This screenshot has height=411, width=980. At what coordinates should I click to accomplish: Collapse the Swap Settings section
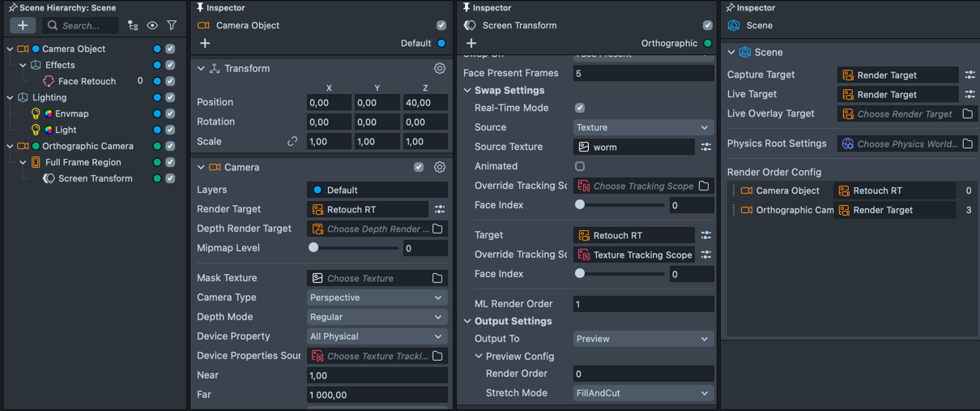tap(467, 91)
